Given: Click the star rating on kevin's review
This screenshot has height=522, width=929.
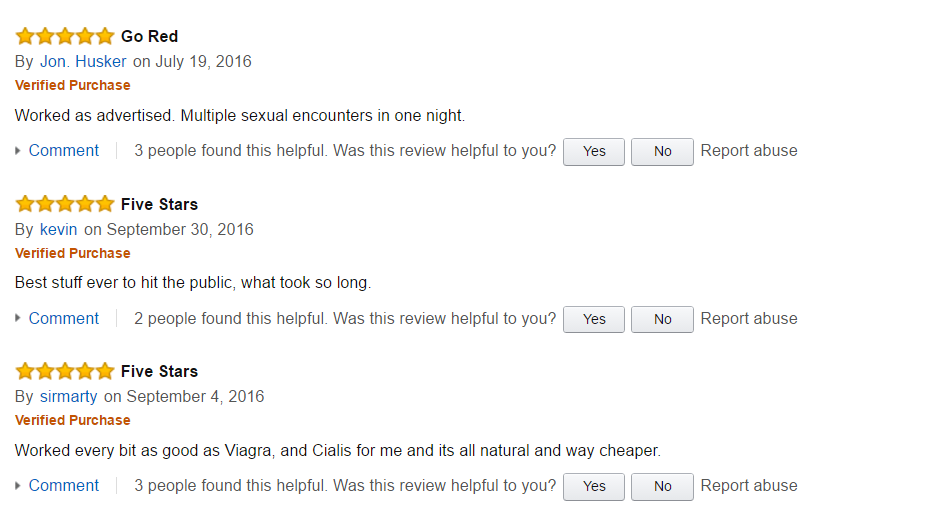Looking at the screenshot, I should (x=65, y=204).
